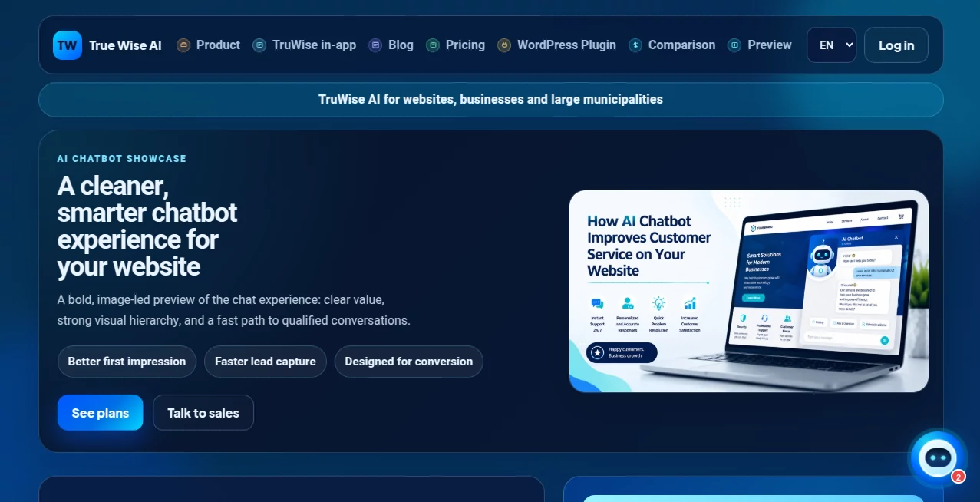Click the TruWise in-app nav icon

[259, 45]
